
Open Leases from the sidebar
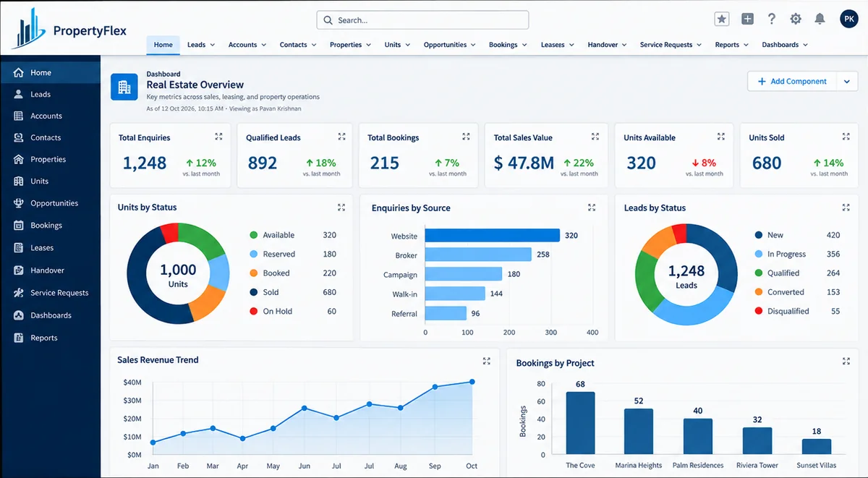pyautogui.click(x=51, y=248)
